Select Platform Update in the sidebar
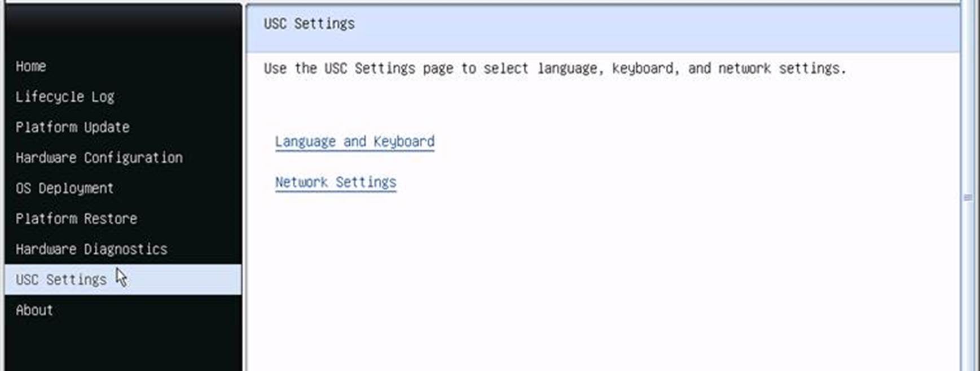The height and width of the screenshot is (371, 980). (72, 128)
